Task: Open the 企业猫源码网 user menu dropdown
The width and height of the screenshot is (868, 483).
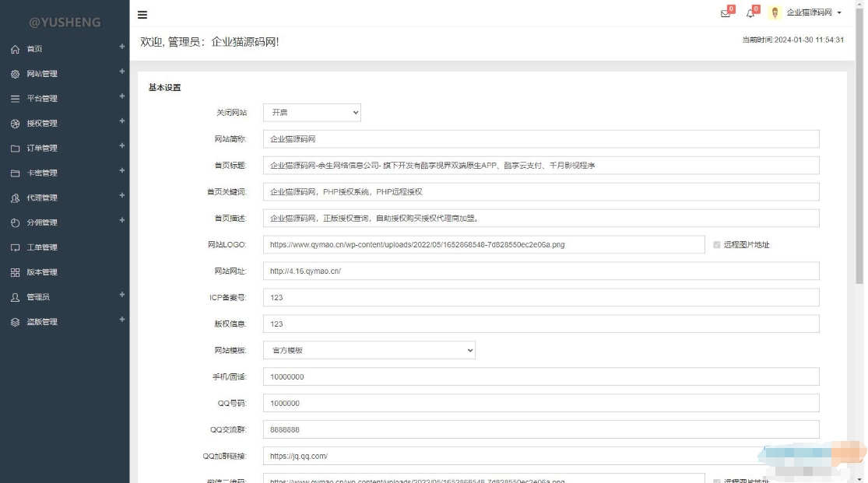Action: click(814, 12)
